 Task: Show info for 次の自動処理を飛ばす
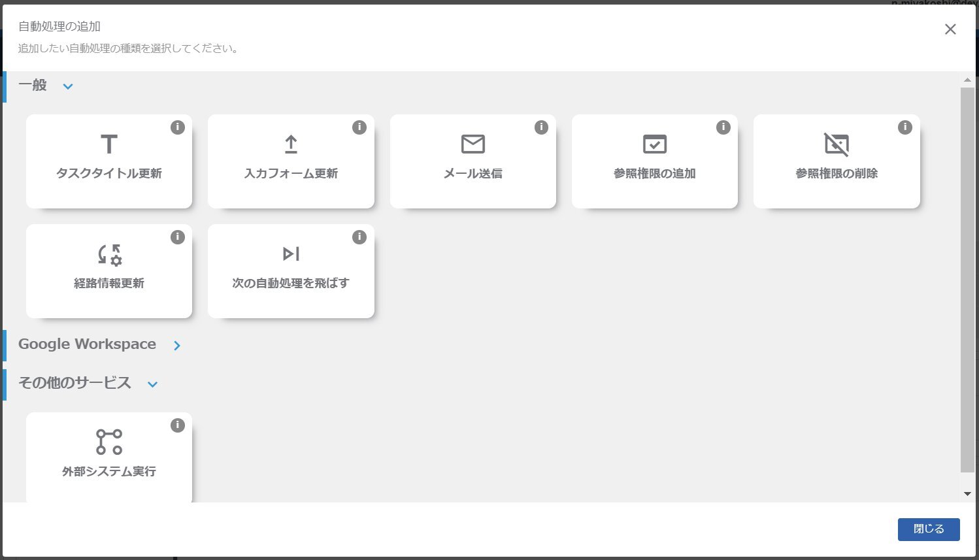coord(359,237)
